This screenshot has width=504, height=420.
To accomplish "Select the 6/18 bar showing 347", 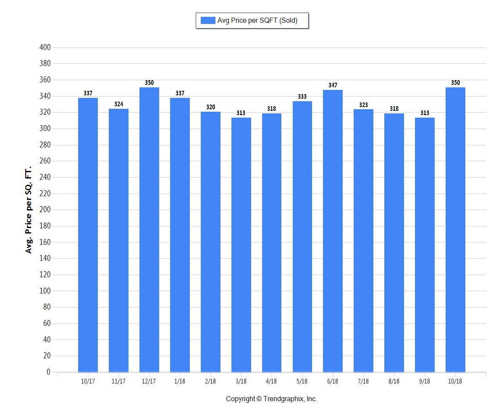I will 333,229.
